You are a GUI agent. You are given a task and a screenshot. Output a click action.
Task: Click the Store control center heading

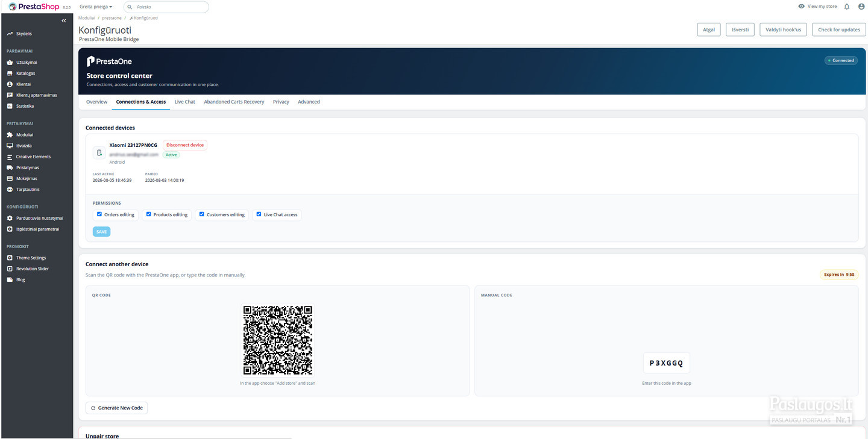pos(119,76)
